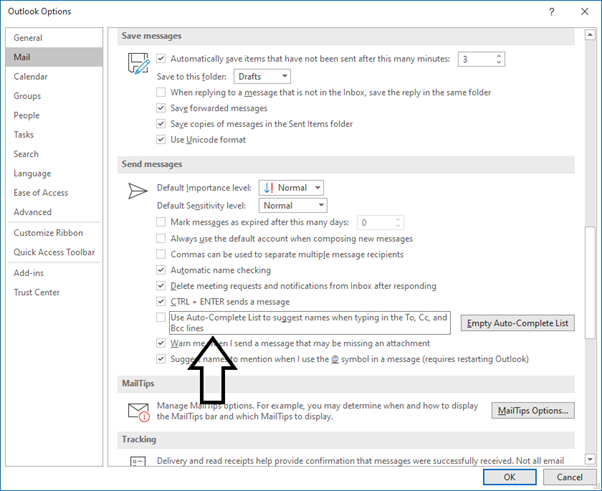This screenshot has width=602, height=491.
Task: Toggle Automatically save items not sent checkbox
Action: click(x=161, y=59)
